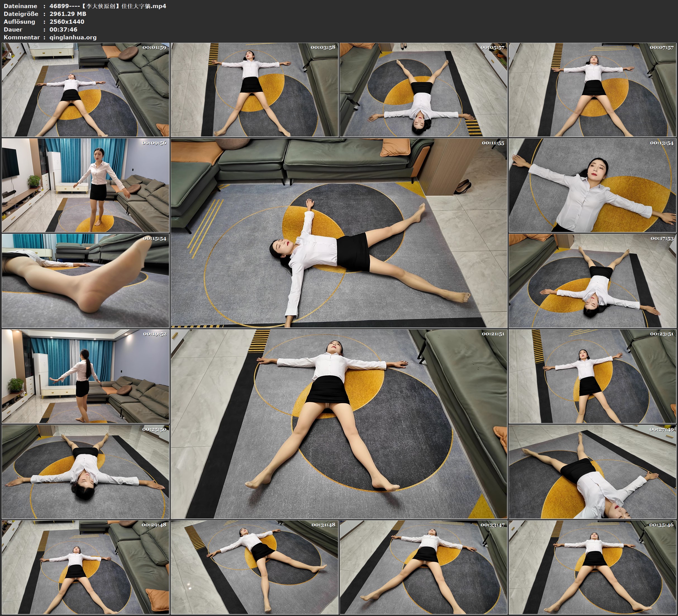Select the foot close-up frame 00:15:54
678x616 pixels.
point(85,281)
